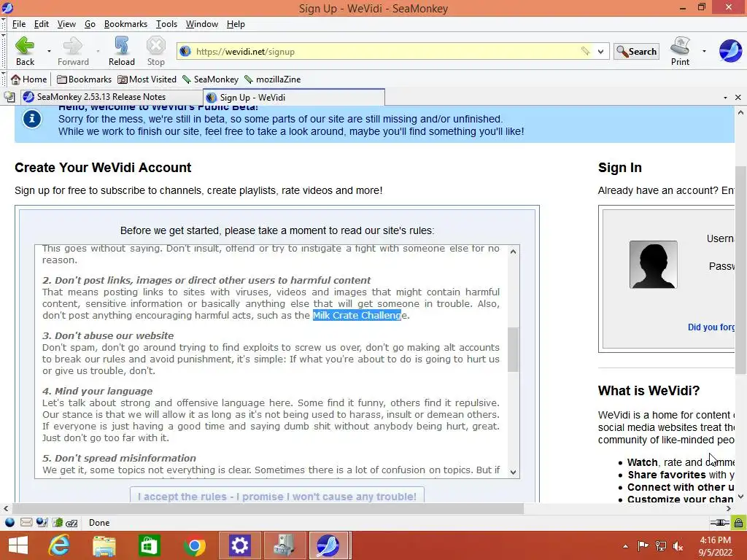Open the mozillaZine bookmark link
This screenshot has width=747, height=560.
[x=273, y=79]
